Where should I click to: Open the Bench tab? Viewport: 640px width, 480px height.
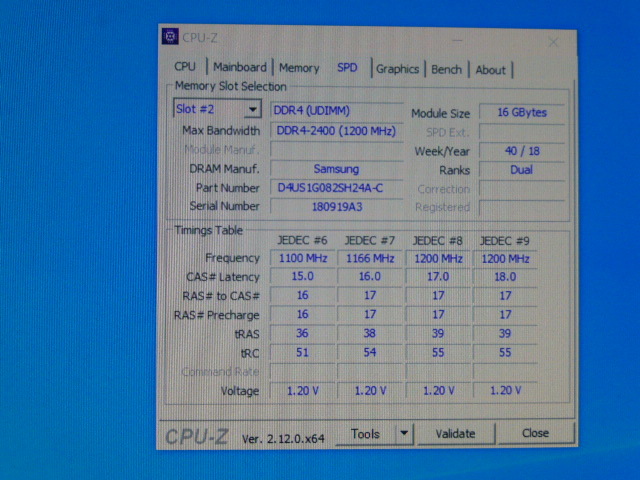[x=446, y=69]
